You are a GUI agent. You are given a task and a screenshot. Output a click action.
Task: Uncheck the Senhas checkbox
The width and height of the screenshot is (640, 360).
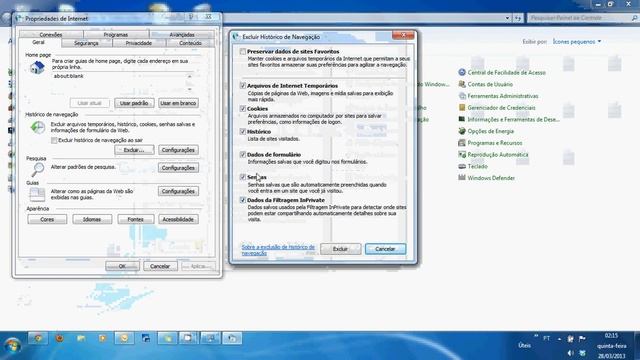tap(243, 177)
